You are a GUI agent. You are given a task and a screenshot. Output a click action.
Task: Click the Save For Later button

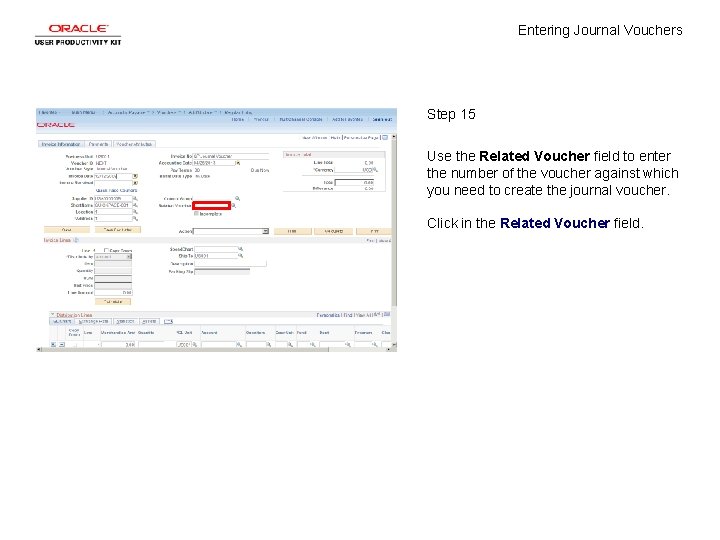(x=118, y=230)
